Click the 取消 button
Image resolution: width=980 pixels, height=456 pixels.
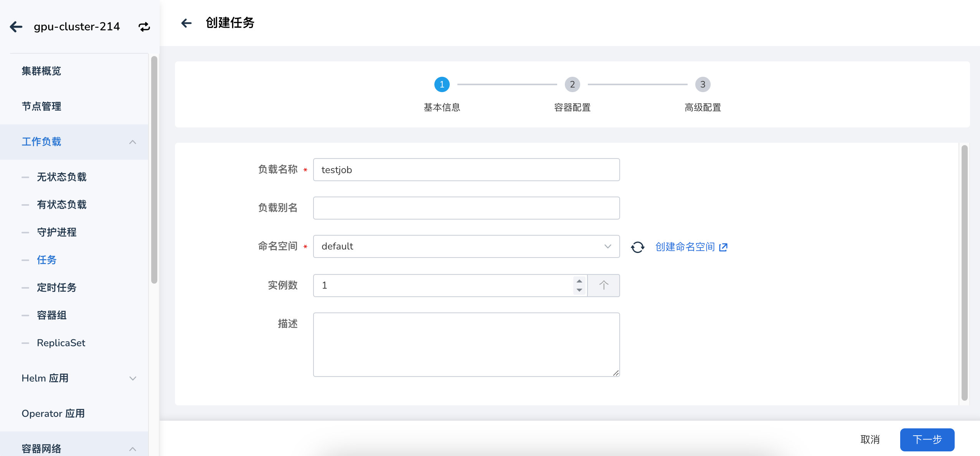point(870,439)
